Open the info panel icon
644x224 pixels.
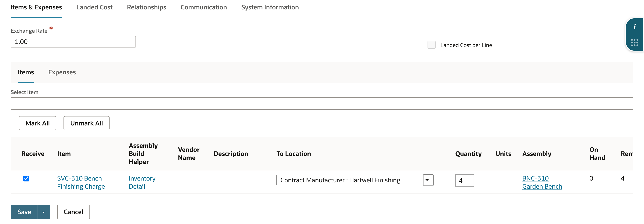tap(634, 27)
